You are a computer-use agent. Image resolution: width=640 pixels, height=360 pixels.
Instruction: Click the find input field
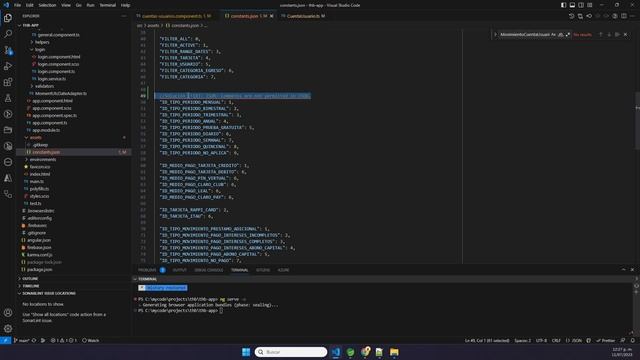524,35
